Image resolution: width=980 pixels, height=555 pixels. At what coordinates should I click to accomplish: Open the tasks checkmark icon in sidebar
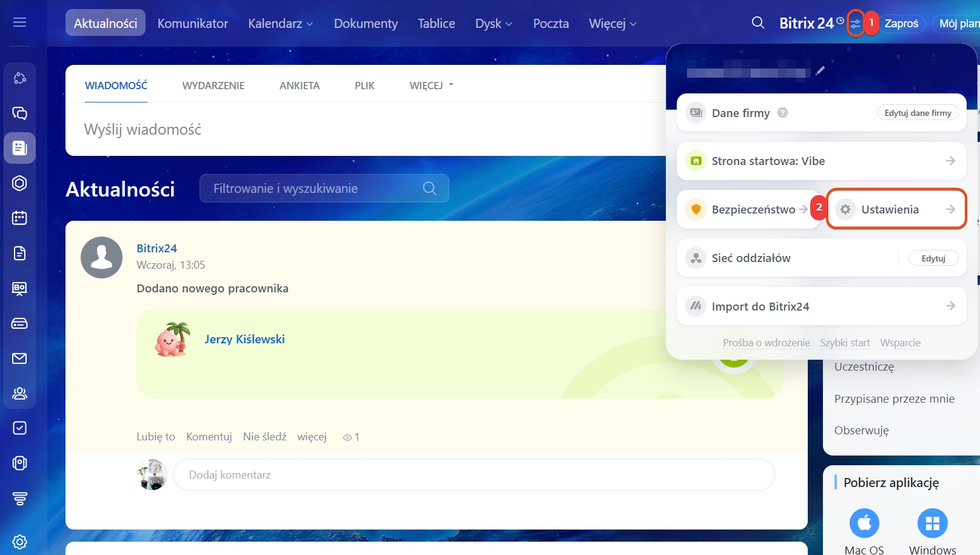click(x=19, y=428)
